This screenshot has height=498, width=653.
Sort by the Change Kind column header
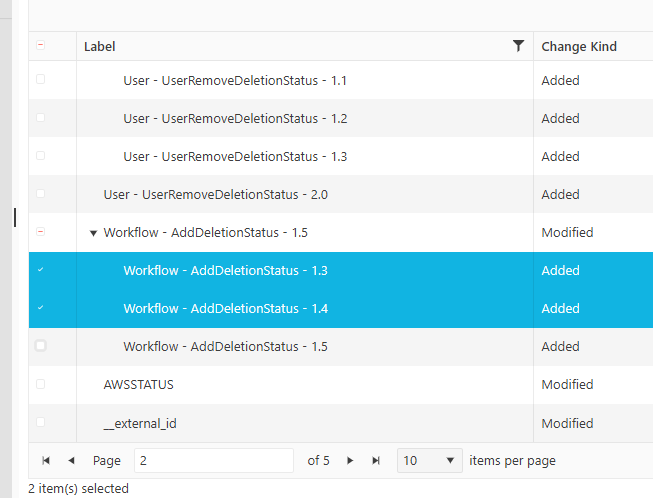579,46
